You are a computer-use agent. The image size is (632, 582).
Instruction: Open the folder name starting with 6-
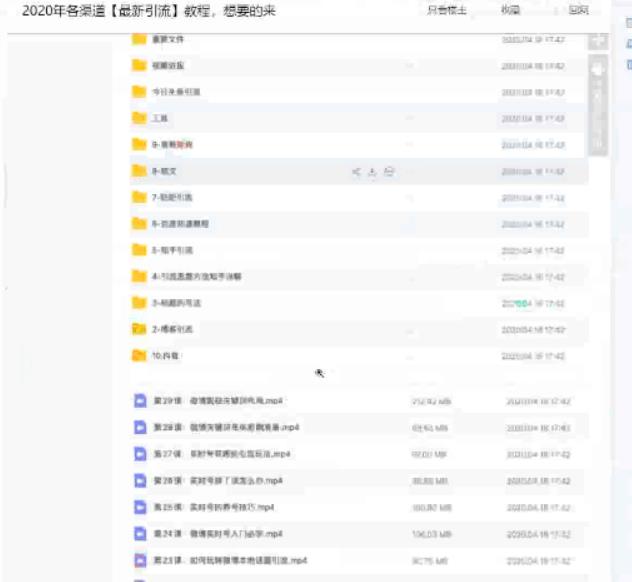pyautogui.click(x=180, y=224)
